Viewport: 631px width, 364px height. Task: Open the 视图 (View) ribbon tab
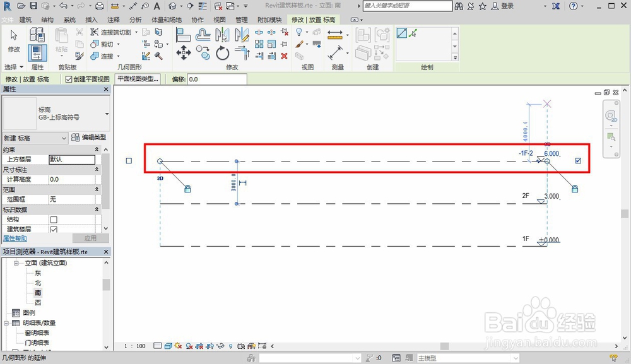pos(220,20)
